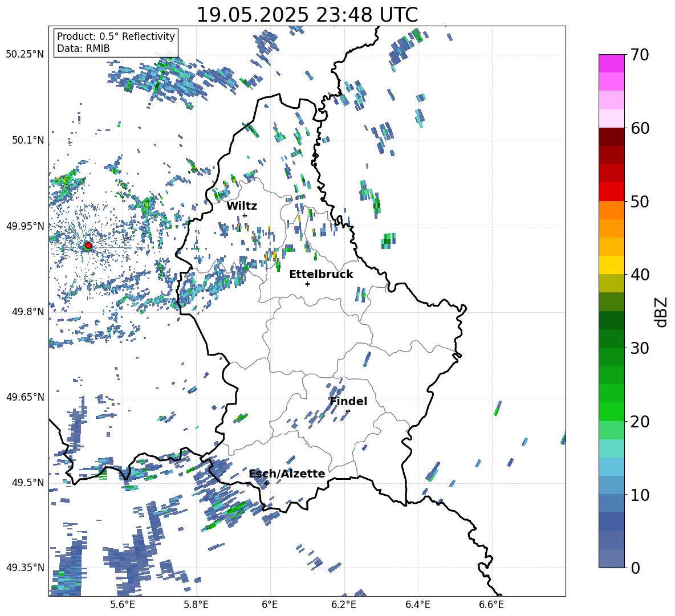The height and width of the screenshot is (616, 675).
Task: Click the 49.8°N latitude label
Action: pyautogui.click(x=28, y=312)
